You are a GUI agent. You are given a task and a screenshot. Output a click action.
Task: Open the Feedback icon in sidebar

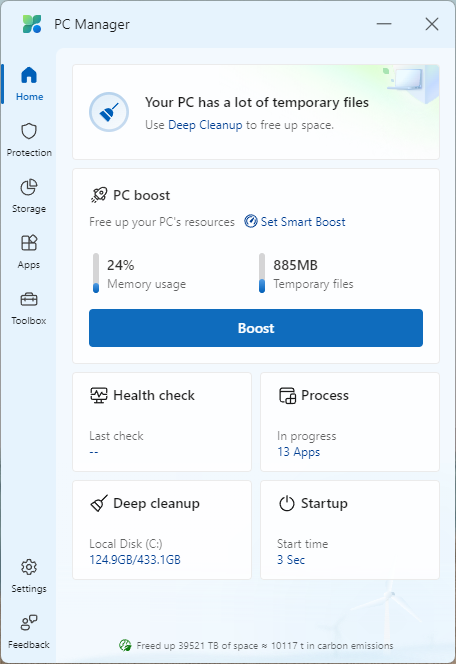tap(29, 622)
